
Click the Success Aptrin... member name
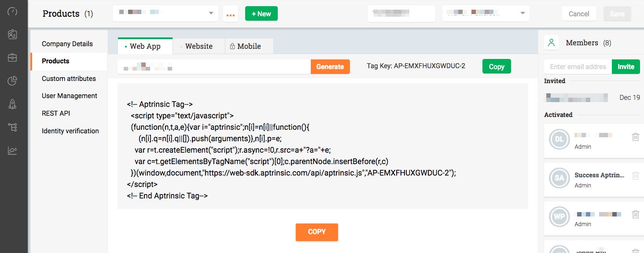[600, 175]
